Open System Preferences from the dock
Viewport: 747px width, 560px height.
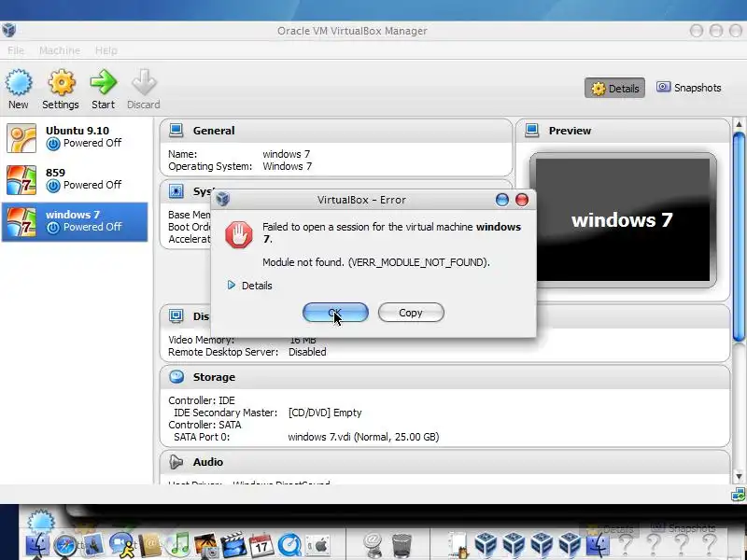click(317, 545)
